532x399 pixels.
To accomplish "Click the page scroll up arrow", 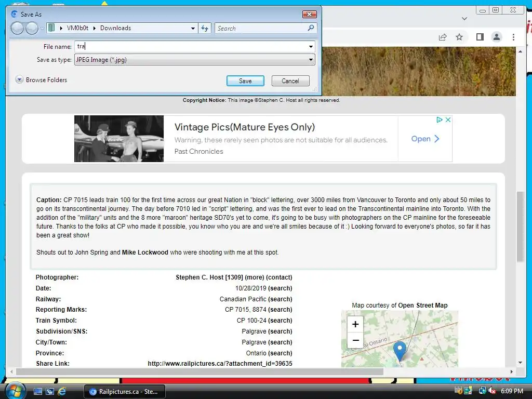I will pos(520,51).
